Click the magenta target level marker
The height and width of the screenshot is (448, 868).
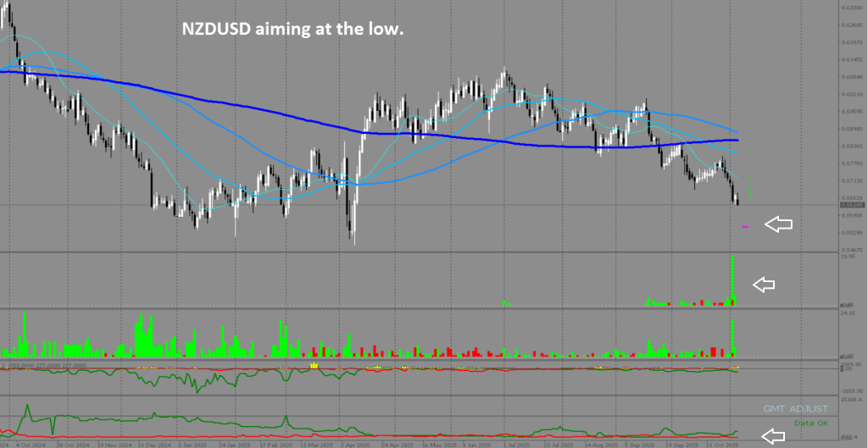(745, 227)
